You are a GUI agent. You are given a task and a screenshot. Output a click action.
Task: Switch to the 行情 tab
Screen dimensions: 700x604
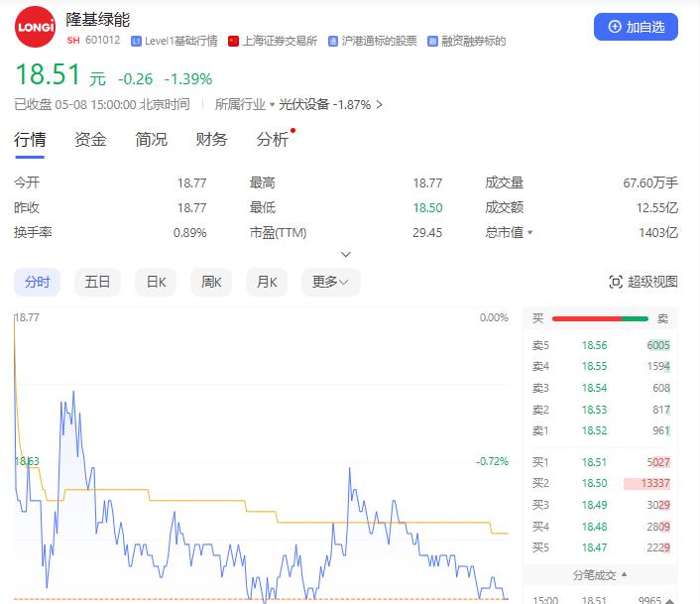30,139
